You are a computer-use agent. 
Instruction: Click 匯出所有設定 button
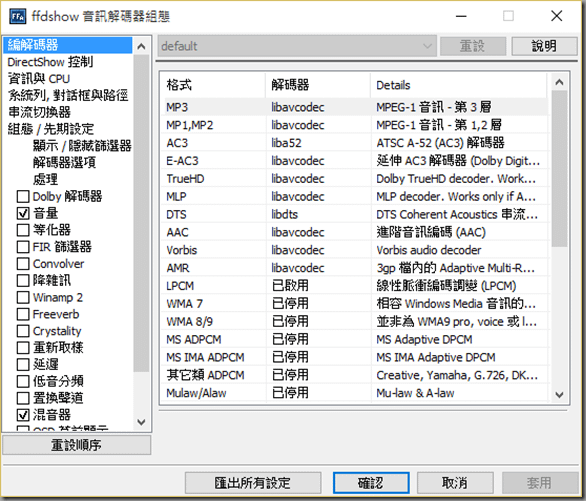[253, 483]
